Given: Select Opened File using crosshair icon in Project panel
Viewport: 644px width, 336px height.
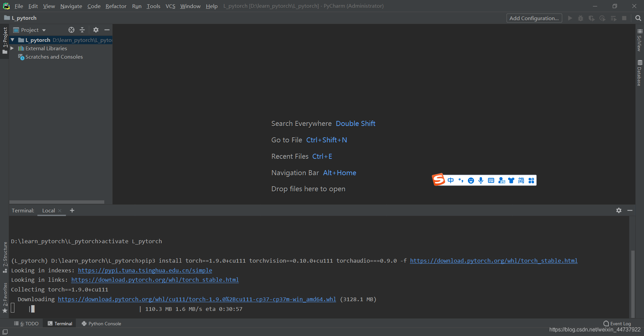Looking at the screenshot, I should tap(71, 30).
